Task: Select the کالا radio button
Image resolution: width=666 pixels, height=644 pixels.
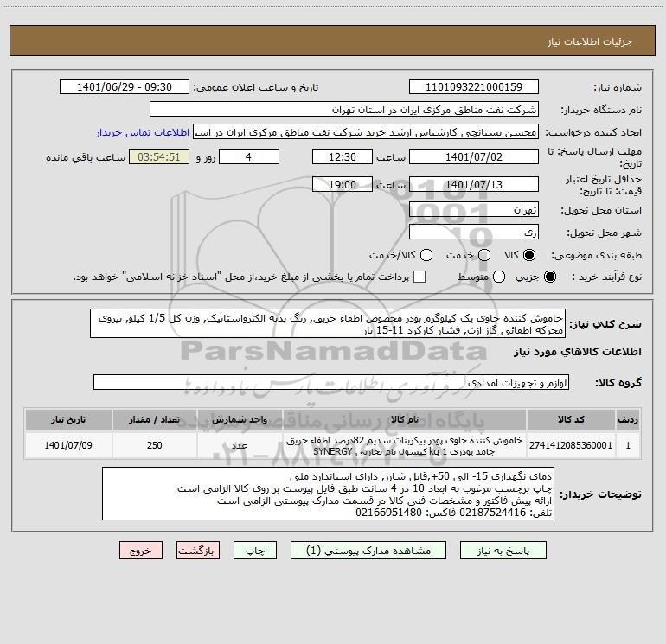Action: [x=529, y=255]
